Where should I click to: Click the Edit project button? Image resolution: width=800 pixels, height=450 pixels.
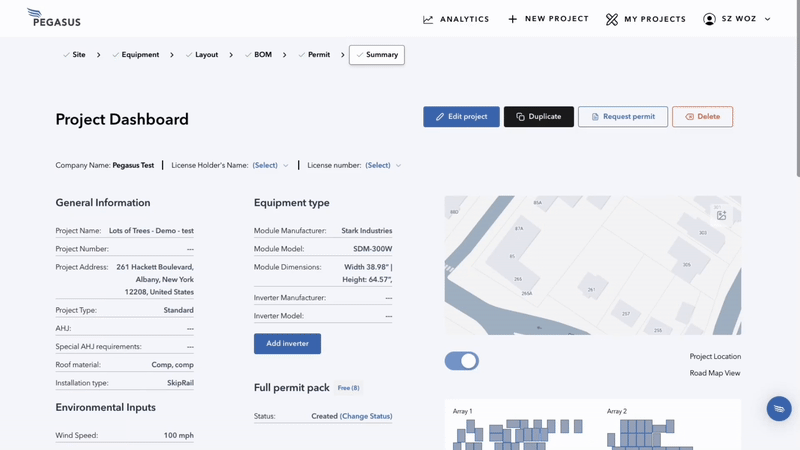[x=461, y=117]
